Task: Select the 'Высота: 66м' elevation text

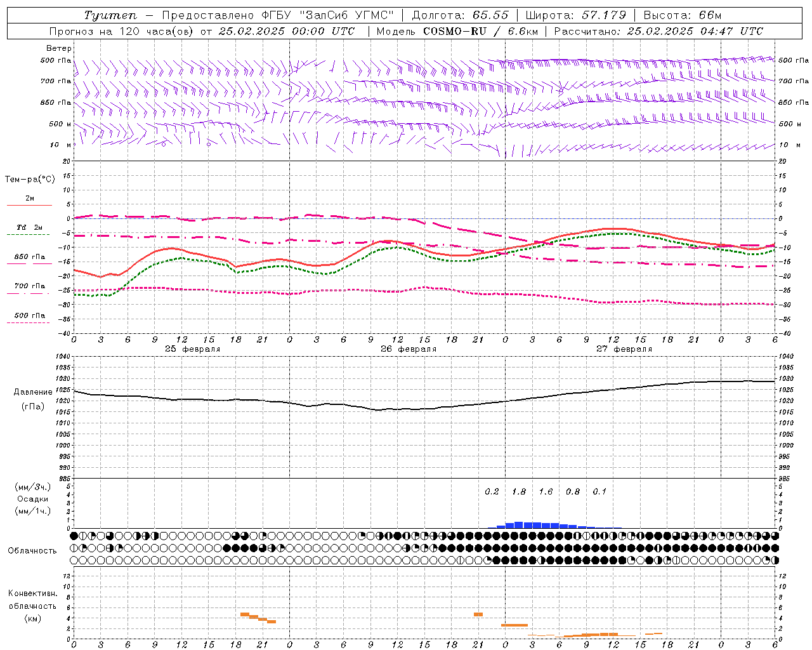Action: [682, 15]
